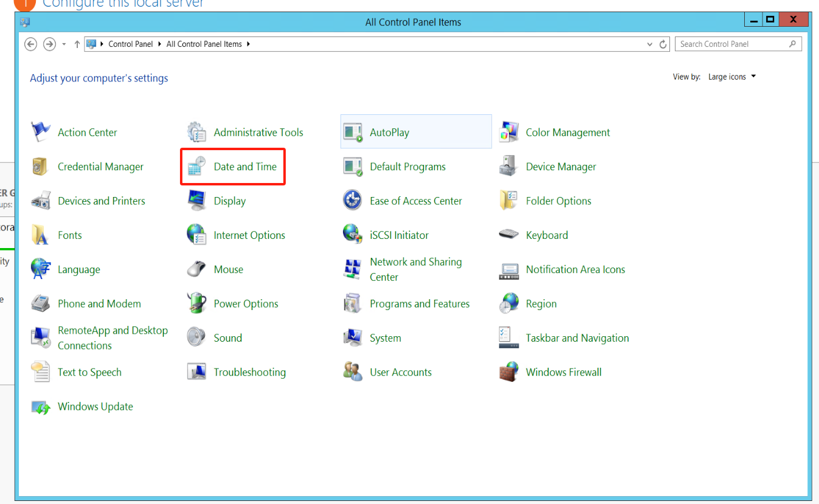This screenshot has width=819, height=504.
Task: Open the Internet Options globe icon
Action: [x=197, y=235]
